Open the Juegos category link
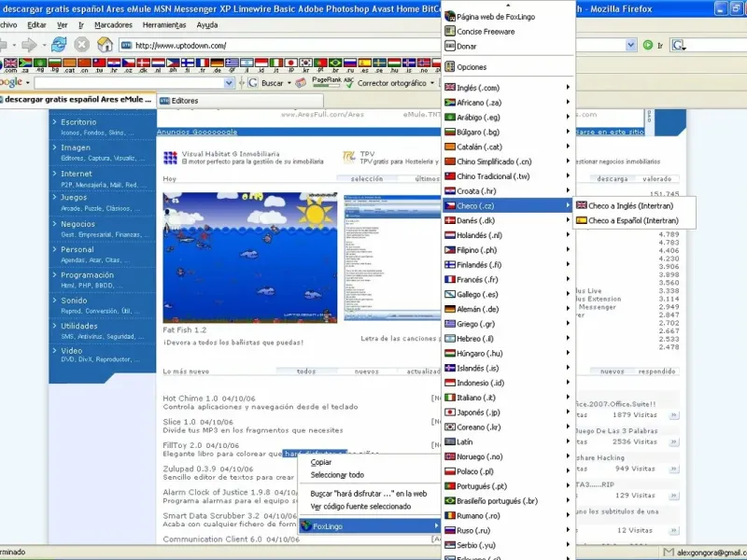This screenshot has width=747, height=560. tap(74, 197)
